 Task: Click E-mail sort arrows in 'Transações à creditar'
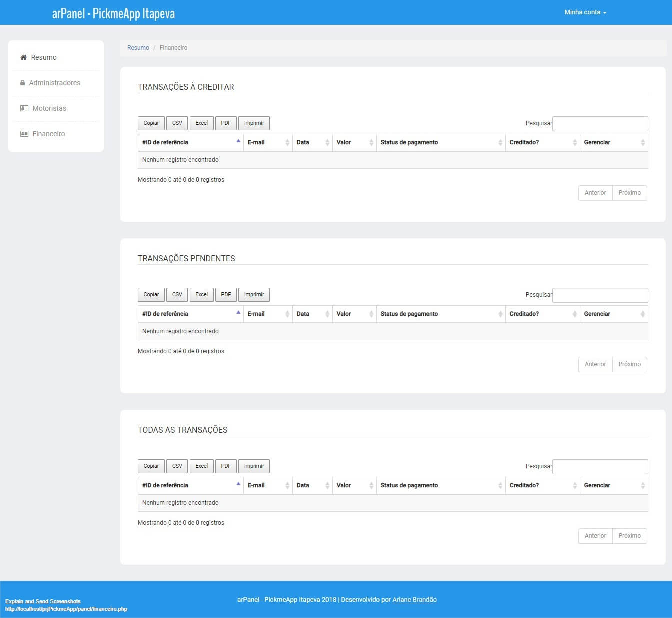(287, 143)
